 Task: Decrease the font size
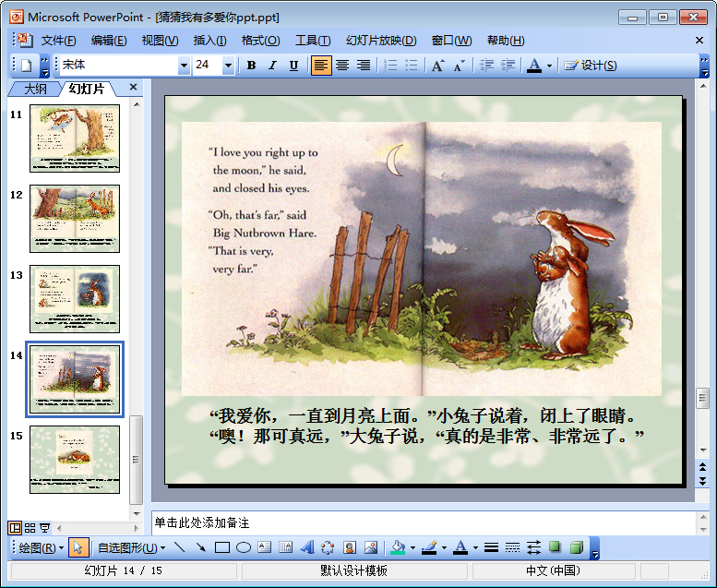coord(460,66)
